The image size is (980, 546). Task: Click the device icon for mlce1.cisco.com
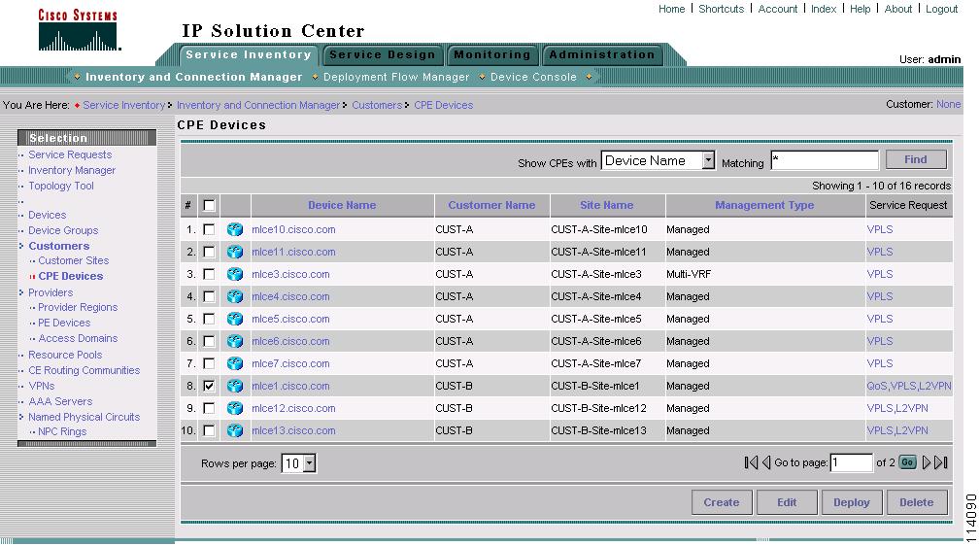(x=235, y=386)
